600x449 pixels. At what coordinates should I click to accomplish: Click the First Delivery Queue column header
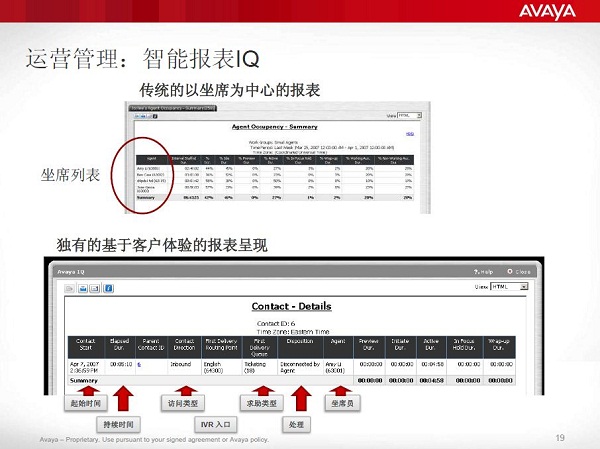click(x=259, y=347)
